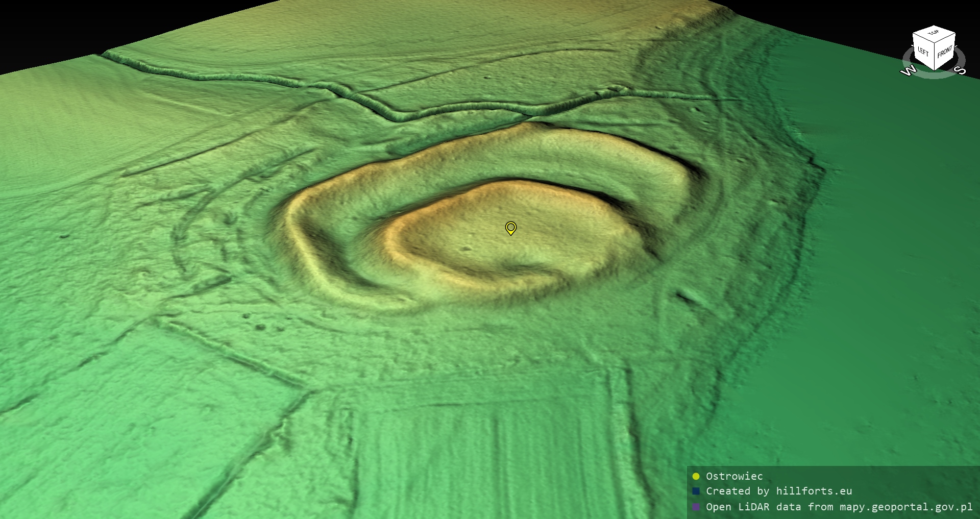Viewport: 980px width, 519px height.
Task: Click the edge between LEFT and FRONT faces
Action: pos(935,57)
